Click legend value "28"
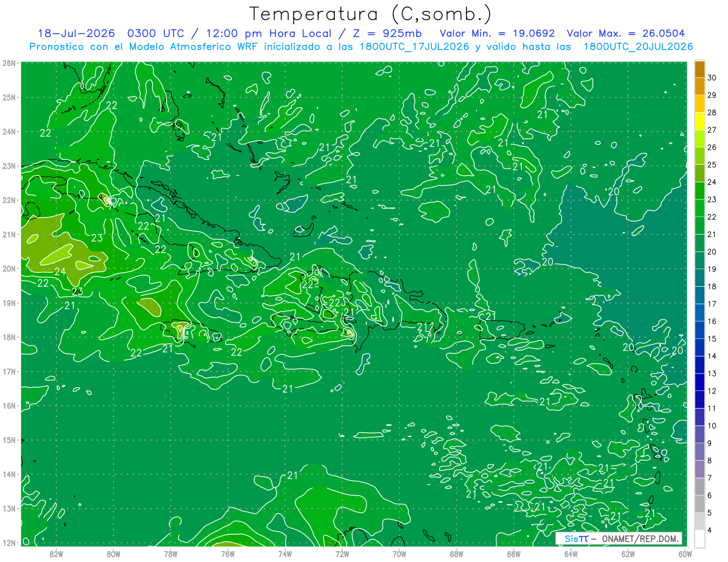The width and height of the screenshot is (728, 562). click(x=712, y=112)
